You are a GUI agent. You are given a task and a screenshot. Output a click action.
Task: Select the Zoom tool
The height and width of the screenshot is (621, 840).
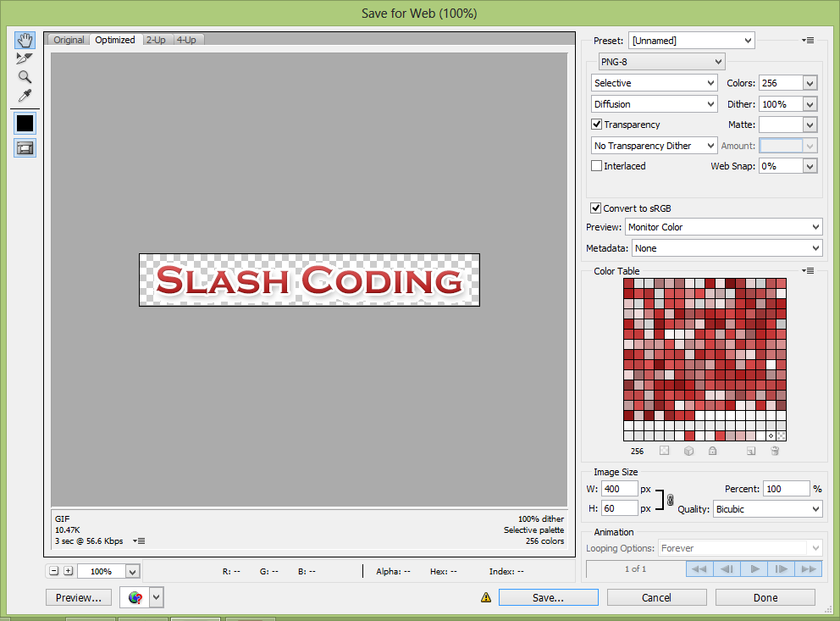25,76
